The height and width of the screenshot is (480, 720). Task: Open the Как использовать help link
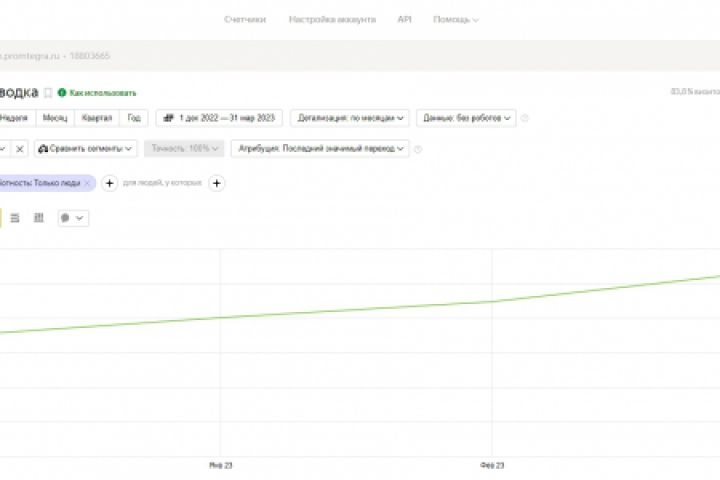click(103, 93)
